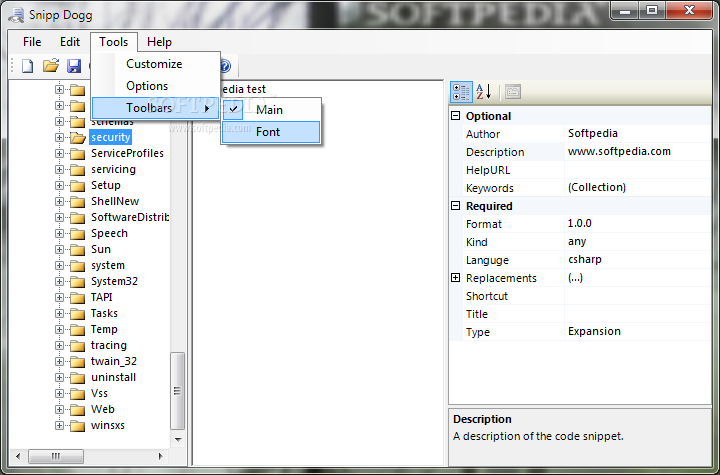Choose Options from Tools menu
This screenshot has height=475, width=720.
click(147, 86)
